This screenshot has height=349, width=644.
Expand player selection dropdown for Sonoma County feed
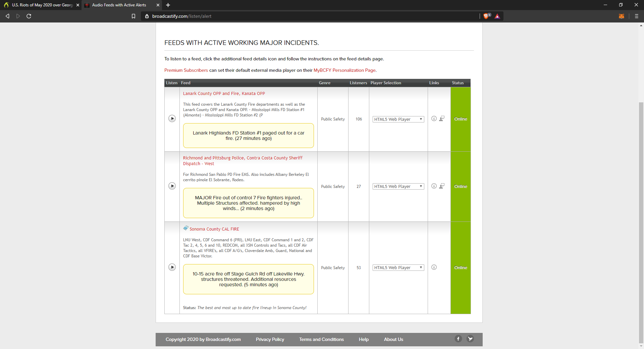[398, 267]
